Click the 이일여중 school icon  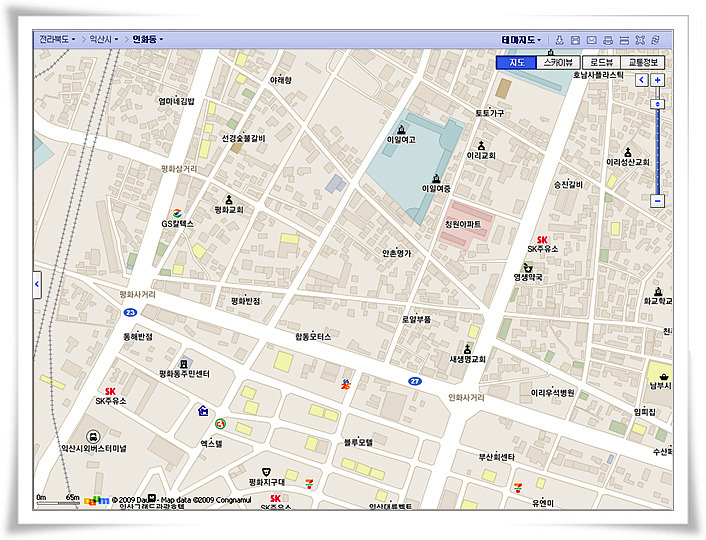[436, 178]
